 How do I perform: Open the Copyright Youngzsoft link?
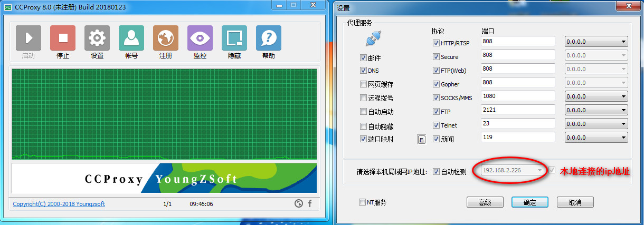[x=59, y=204]
